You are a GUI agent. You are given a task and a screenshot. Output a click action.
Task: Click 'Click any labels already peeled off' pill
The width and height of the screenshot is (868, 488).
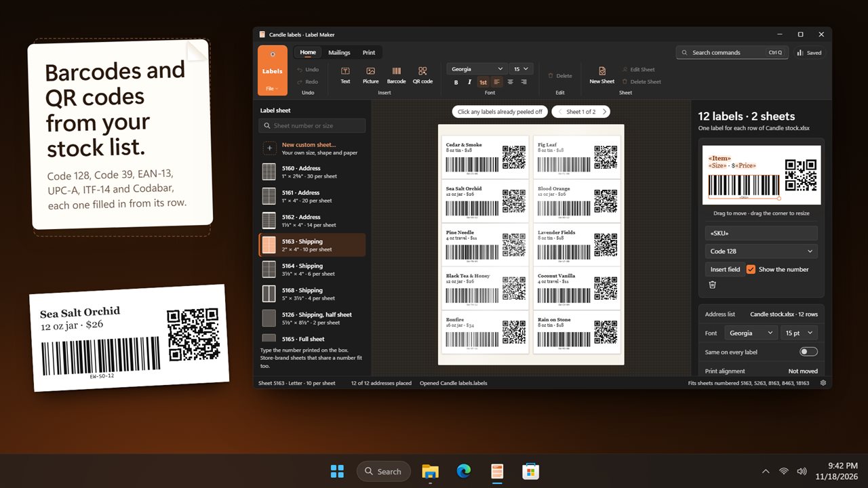[500, 112]
